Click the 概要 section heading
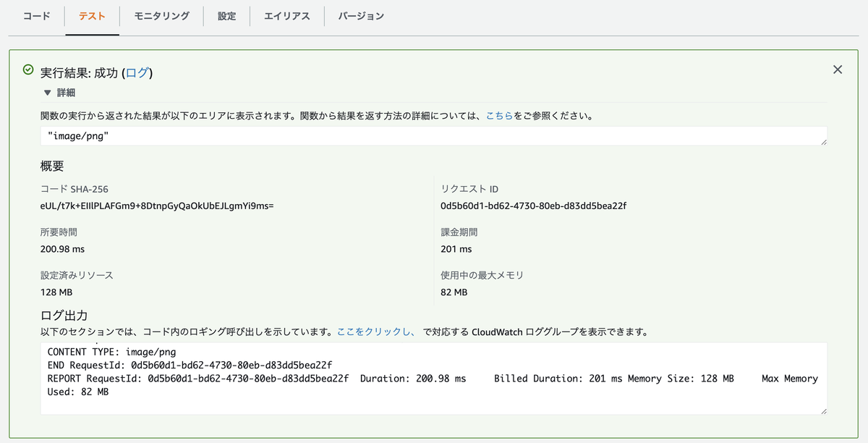This screenshot has width=868, height=443. (52, 166)
